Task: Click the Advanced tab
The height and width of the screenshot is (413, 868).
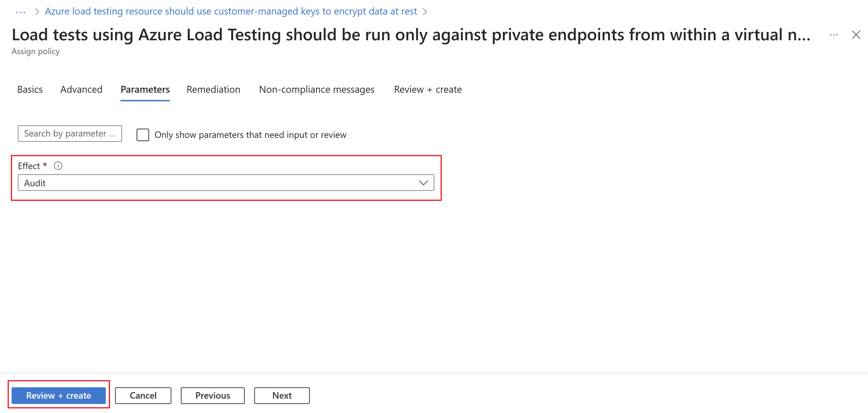Action: tap(81, 90)
